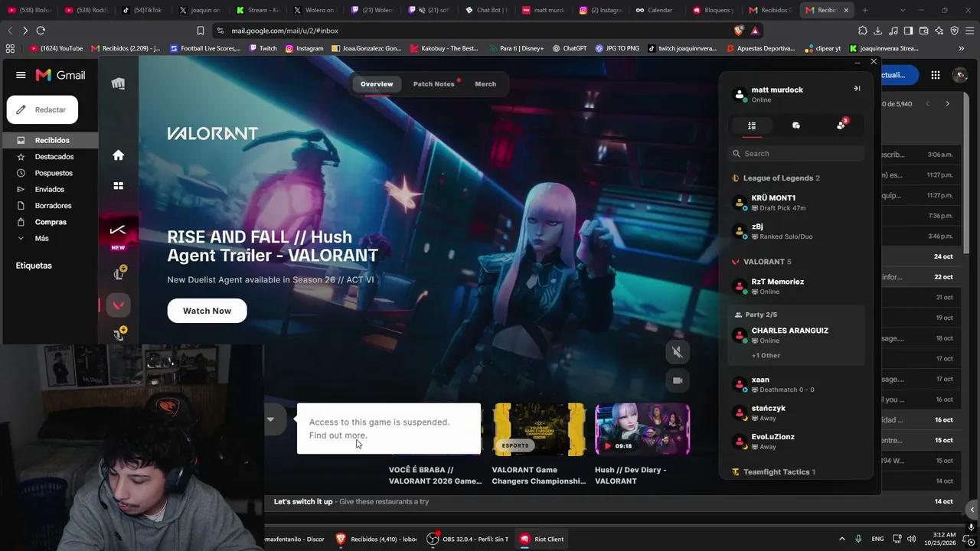Click the Brave Shields icon in the address bar
This screenshot has height=551, width=980.
point(739,31)
